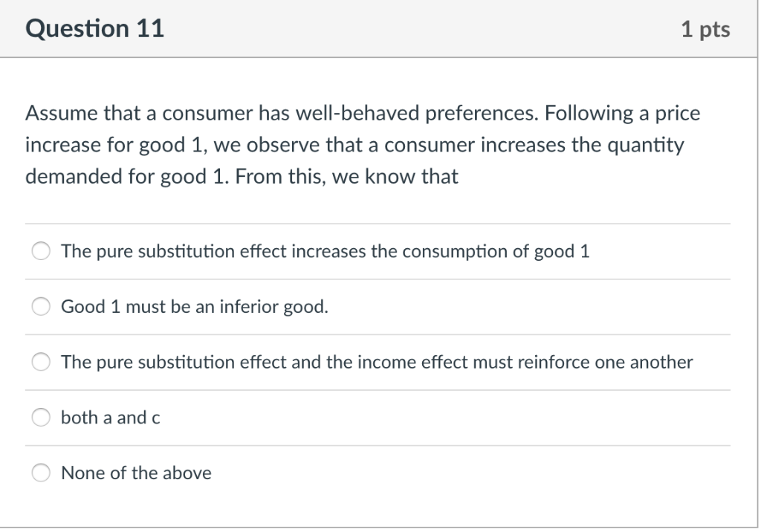Click the question prompt paragraph
The height and width of the screenshot is (532, 761).
click(363, 144)
